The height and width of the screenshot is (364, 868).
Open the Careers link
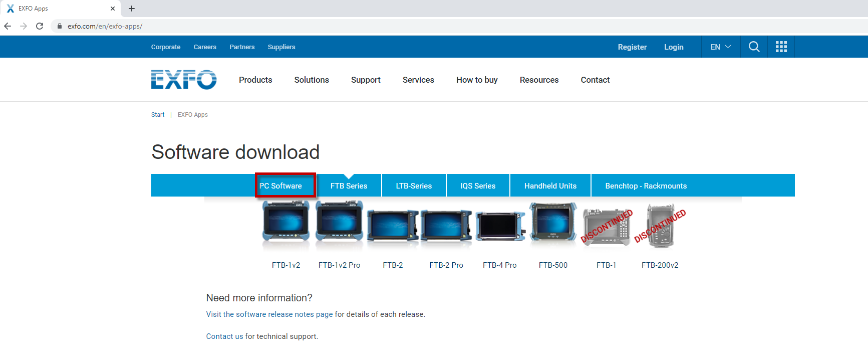click(205, 47)
